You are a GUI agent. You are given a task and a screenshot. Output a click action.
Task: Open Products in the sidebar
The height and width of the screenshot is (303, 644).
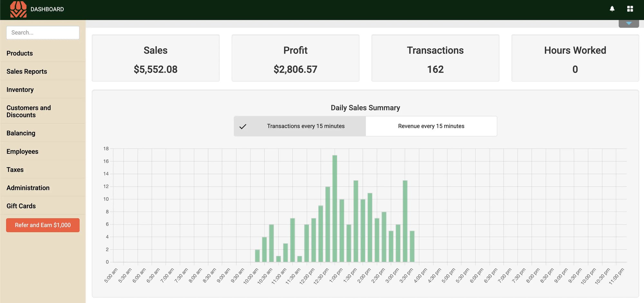20,53
